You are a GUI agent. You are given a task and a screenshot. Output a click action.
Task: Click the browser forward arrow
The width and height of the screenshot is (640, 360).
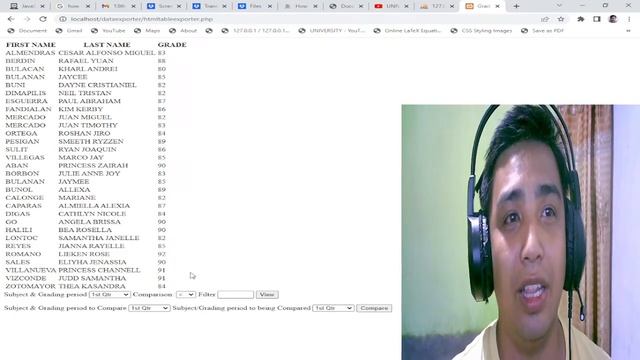[x=27, y=19]
